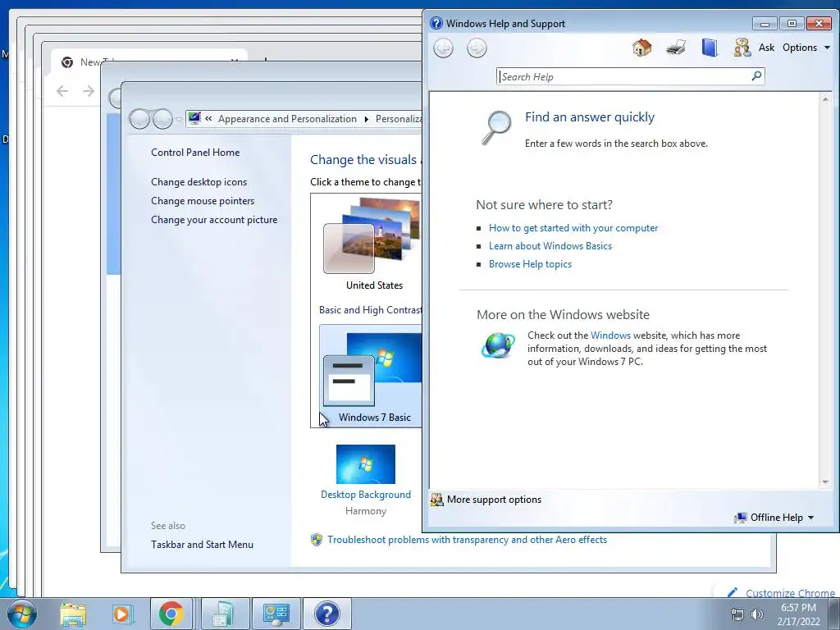The height and width of the screenshot is (630, 840).
Task: Launch Windows Media Player from taskbar
Action: (121, 614)
